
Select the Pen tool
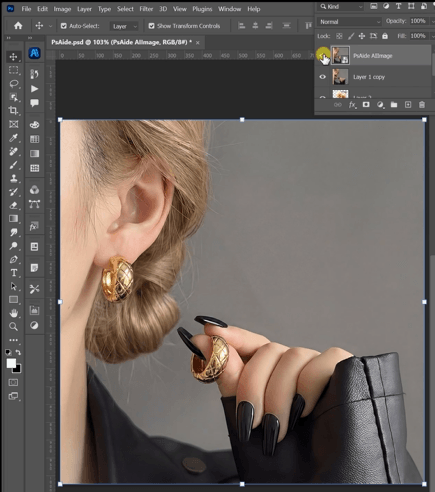coord(13,260)
